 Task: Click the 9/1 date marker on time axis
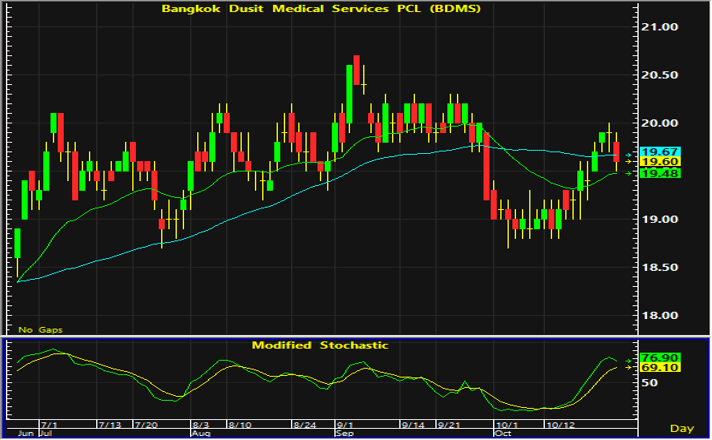[345, 425]
